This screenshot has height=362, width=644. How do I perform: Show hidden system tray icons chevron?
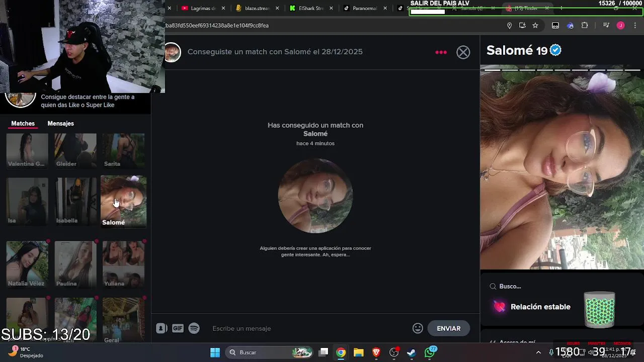point(538,352)
